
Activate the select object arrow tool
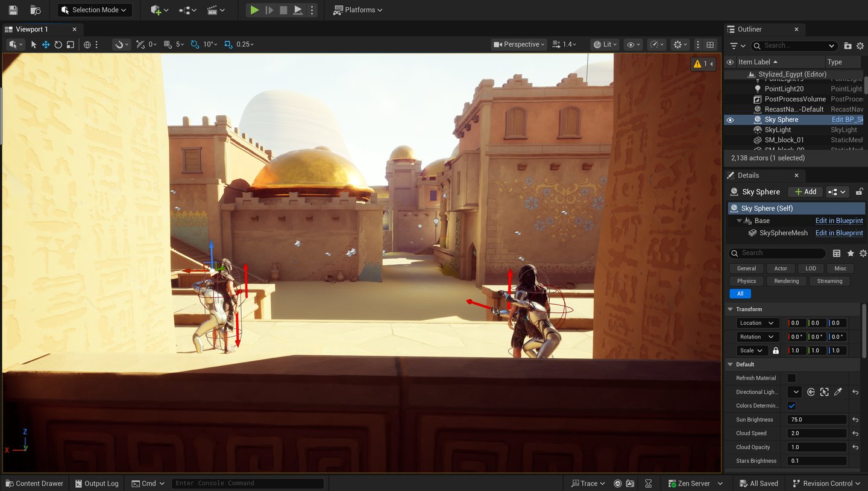pyautogui.click(x=34, y=45)
